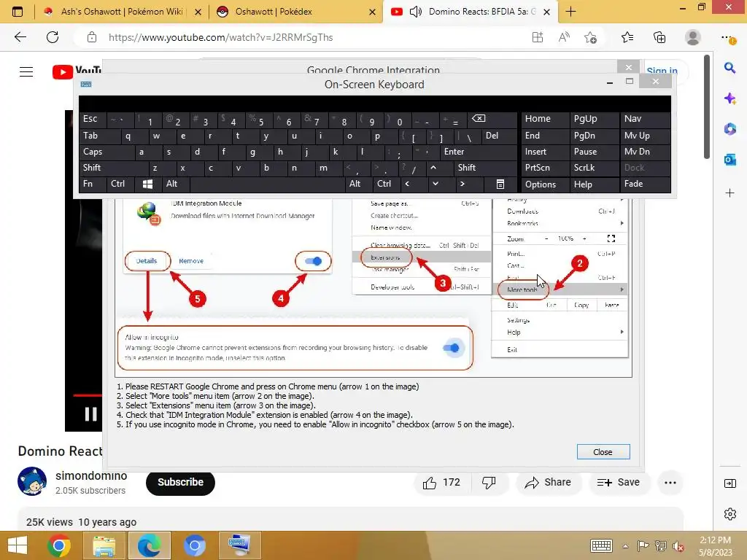Screen dimensions: 747x560
Task: Open the tab actions menu icon
Action: click(18, 12)
